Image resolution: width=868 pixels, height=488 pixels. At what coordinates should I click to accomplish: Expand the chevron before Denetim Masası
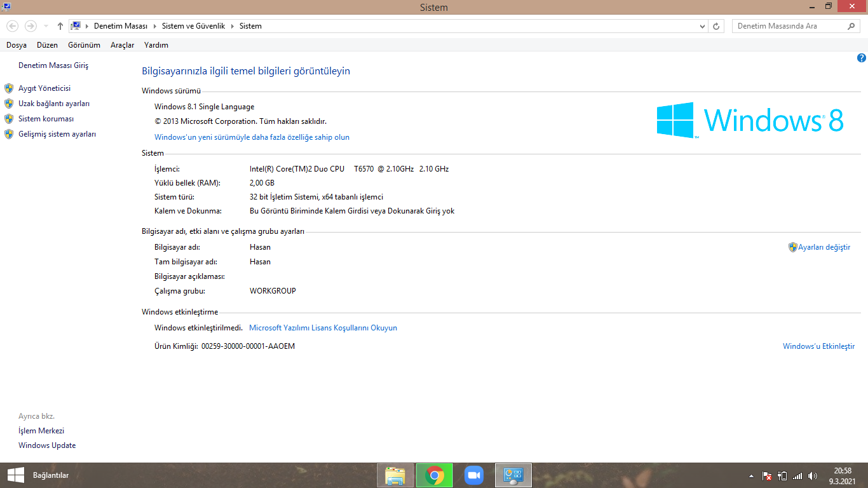click(x=87, y=26)
